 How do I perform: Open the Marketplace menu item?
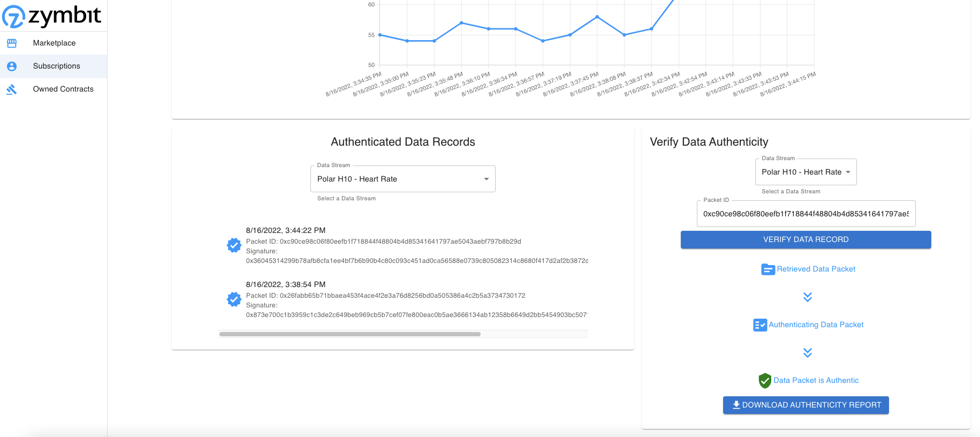pyautogui.click(x=54, y=43)
